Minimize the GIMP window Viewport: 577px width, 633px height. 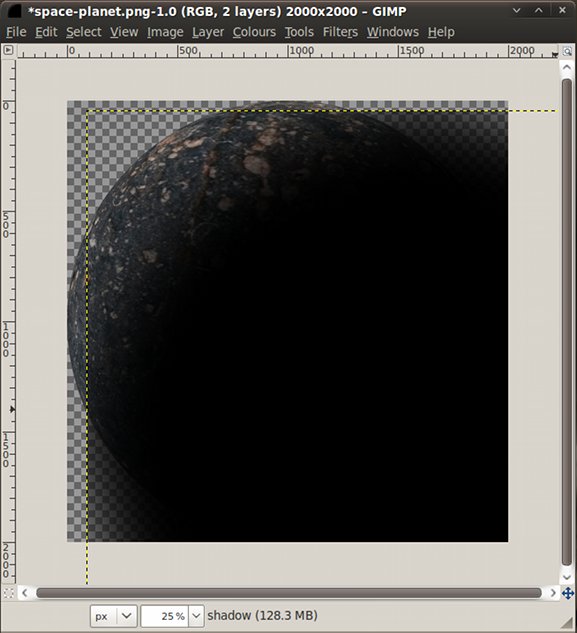(516, 10)
